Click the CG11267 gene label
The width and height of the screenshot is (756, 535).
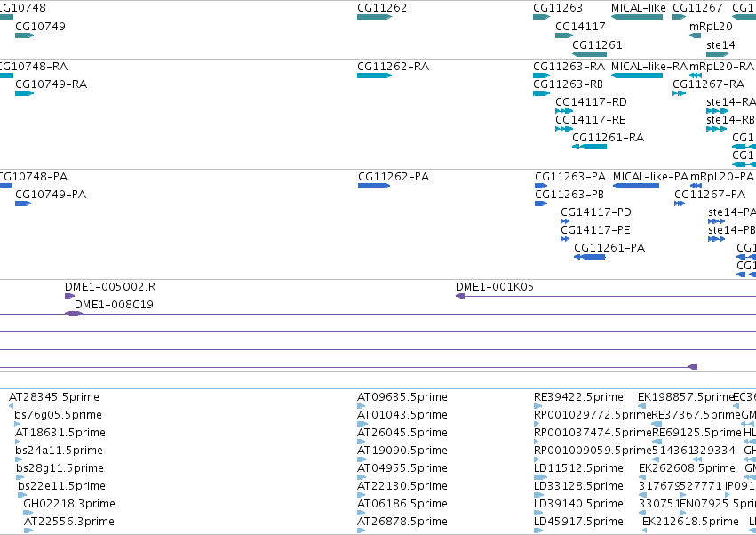pos(697,8)
